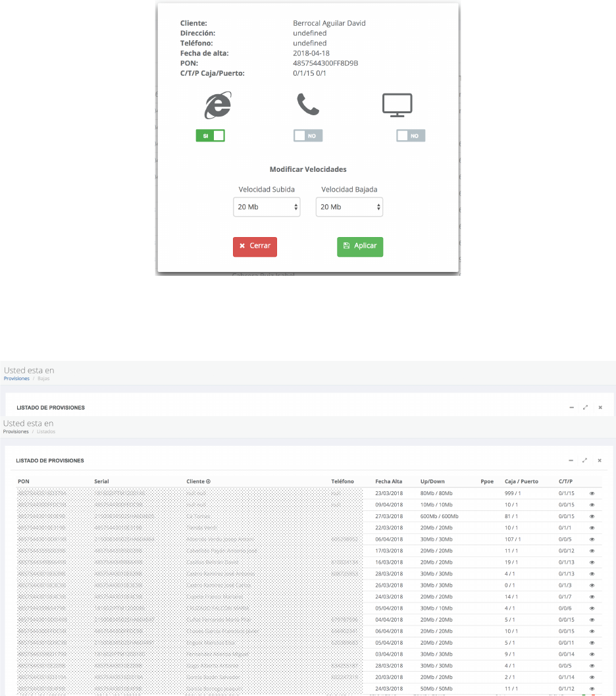Click the 80Mb / 80Mb speed cell
The width and height of the screenshot is (616, 696).
click(x=436, y=493)
